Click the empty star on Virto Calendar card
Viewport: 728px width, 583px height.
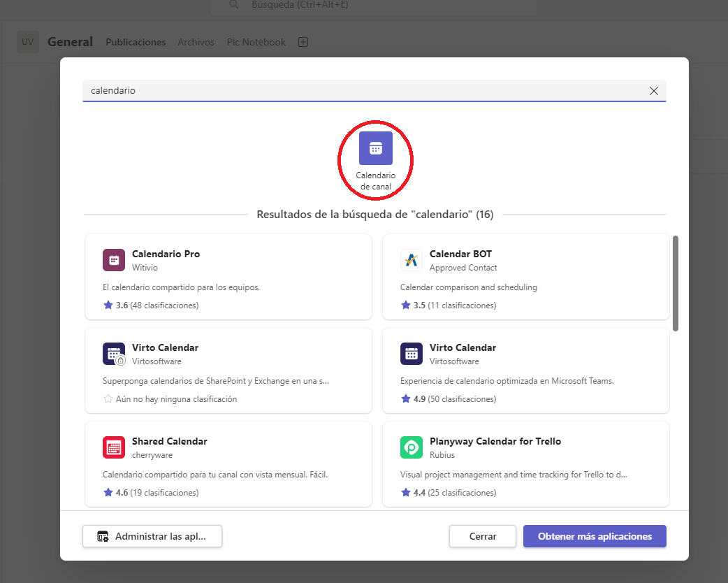tap(108, 399)
